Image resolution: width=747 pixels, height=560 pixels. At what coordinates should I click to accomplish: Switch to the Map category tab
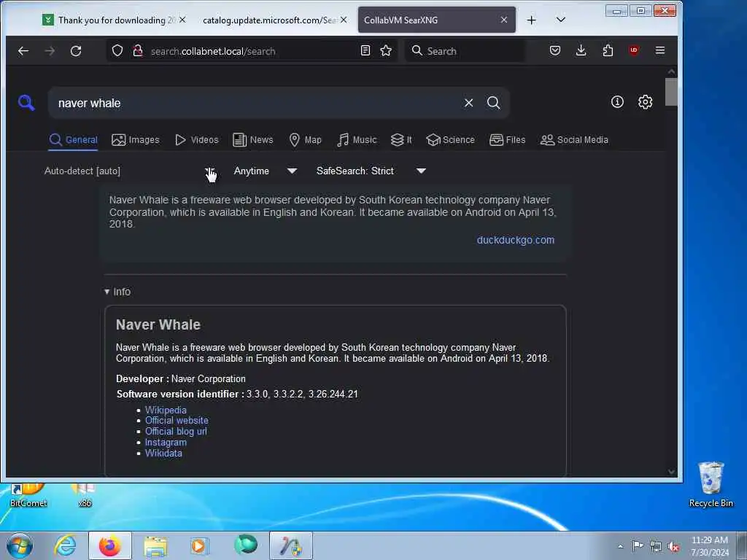click(x=306, y=140)
